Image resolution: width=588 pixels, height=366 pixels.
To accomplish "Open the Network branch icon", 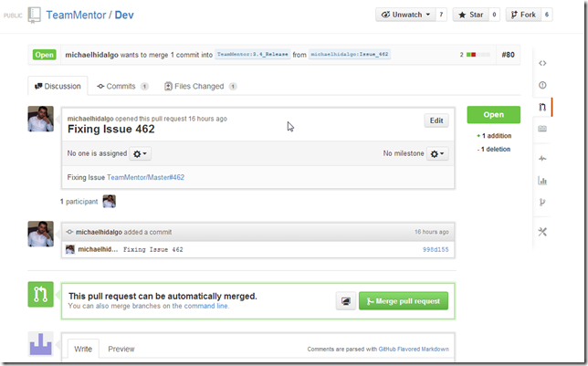I will (x=542, y=202).
